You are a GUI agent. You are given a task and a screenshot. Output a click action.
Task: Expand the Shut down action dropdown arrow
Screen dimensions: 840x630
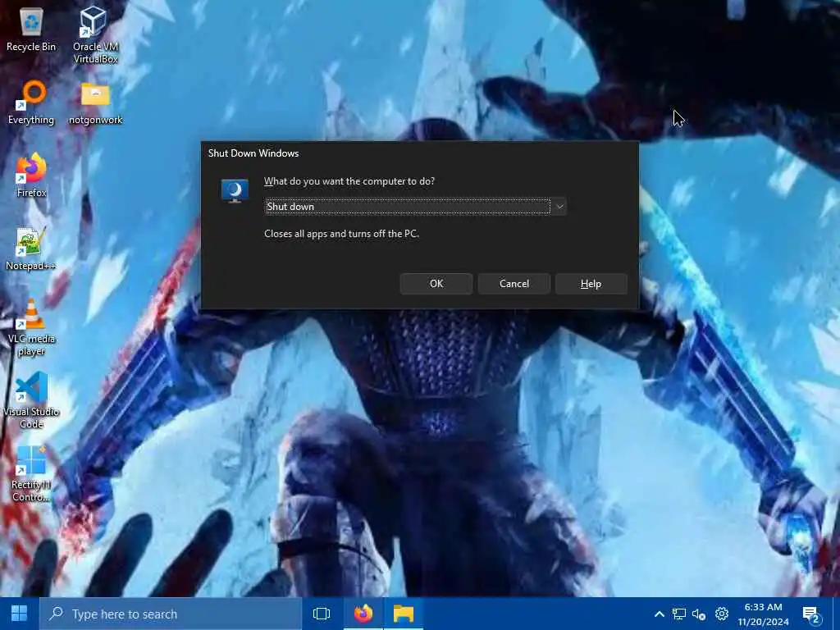(559, 206)
